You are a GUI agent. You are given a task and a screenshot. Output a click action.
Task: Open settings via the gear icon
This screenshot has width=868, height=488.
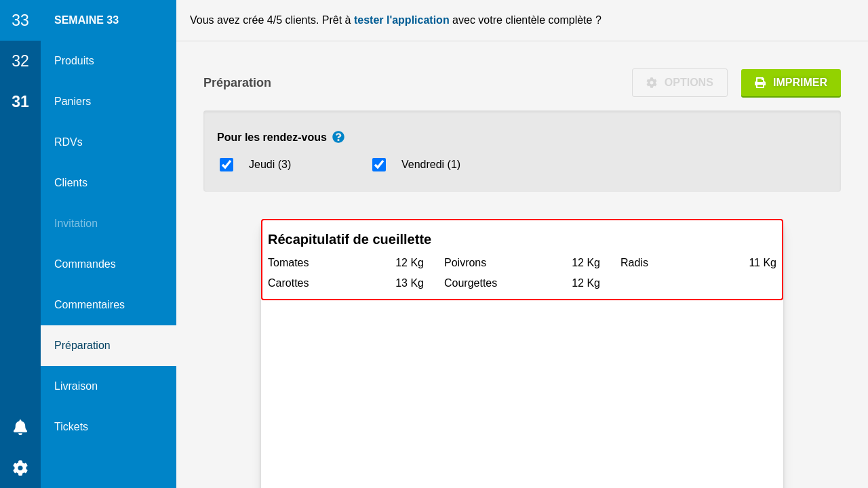(20, 468)
